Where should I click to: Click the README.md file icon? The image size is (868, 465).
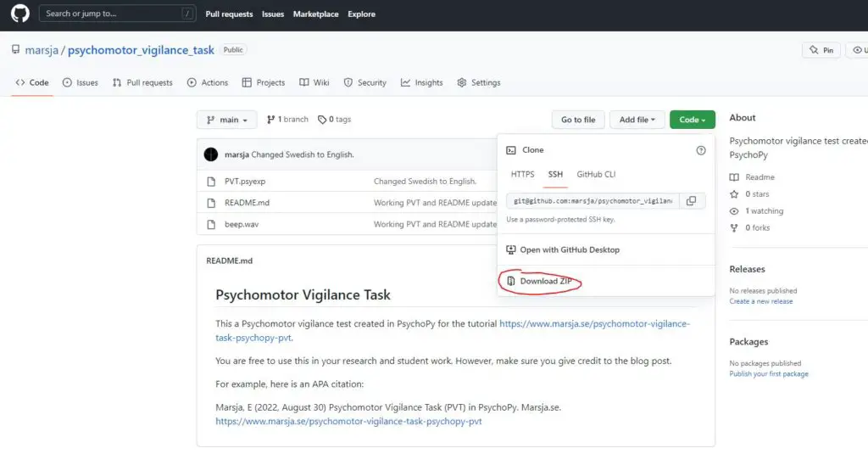pyautogui.click(x=211, y=203)
